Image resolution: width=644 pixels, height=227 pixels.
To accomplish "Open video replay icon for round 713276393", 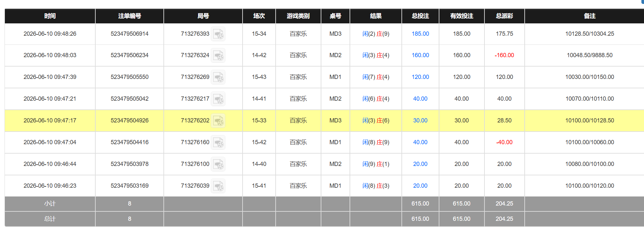I will click(x=218, y=34).
